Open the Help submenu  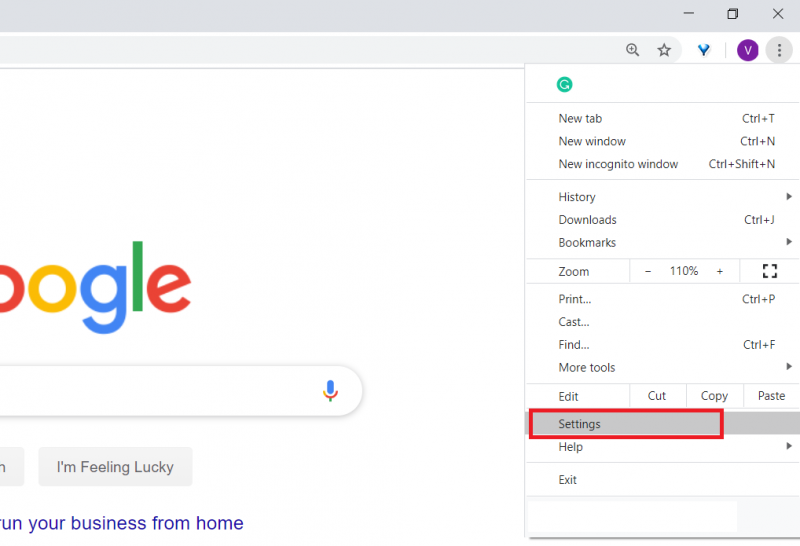(x=663, y=446)
